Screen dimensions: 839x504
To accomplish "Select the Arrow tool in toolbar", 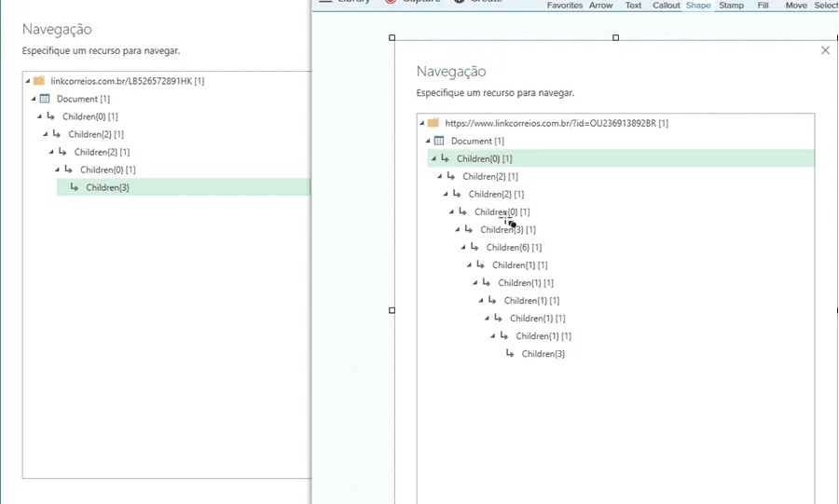I will (600, 6).
